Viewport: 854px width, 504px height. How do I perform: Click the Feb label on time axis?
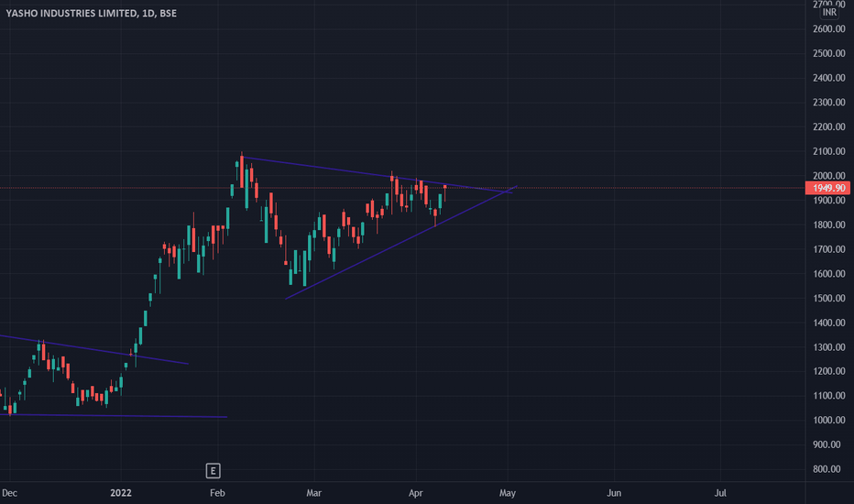click(x=217, y=493)
